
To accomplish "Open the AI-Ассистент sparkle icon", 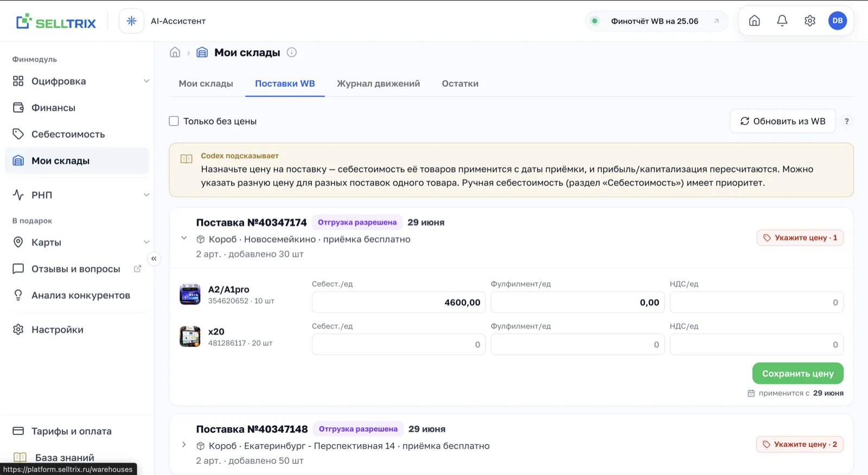I will point(131,21).
